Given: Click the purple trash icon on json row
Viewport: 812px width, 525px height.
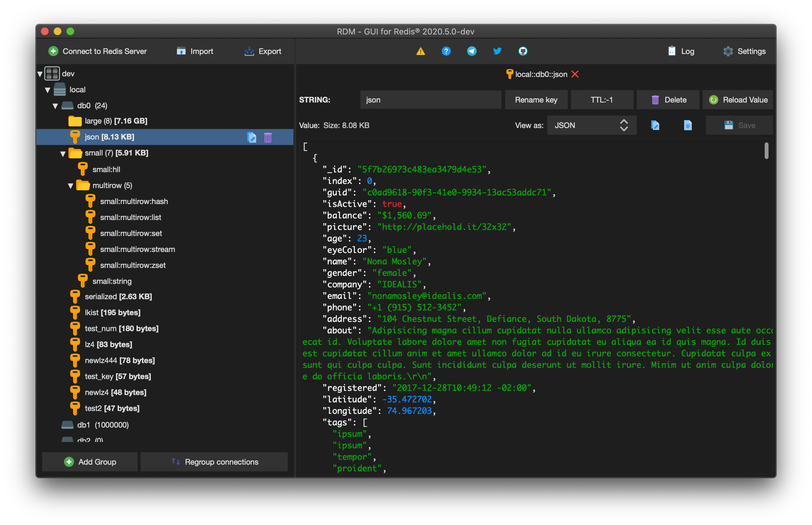Looking at the screenshot, I should pyautogui.click(x=268, y=137).
